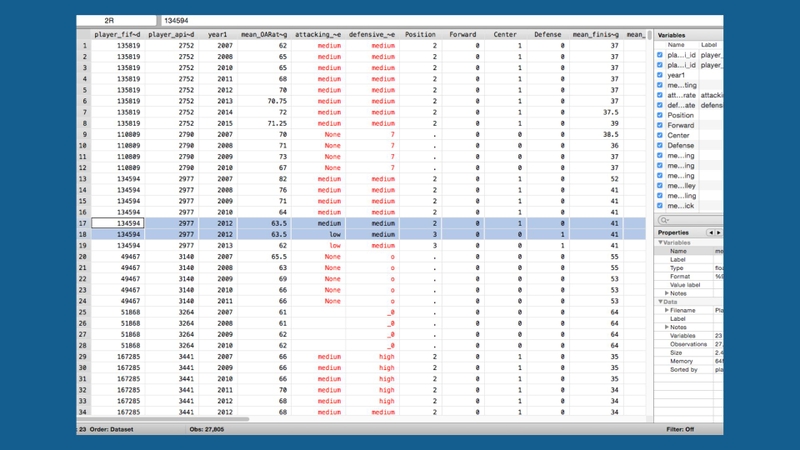Viewport: 800px width, 450px height.
Task: Click the variables search field
Action: coord(691,220)
